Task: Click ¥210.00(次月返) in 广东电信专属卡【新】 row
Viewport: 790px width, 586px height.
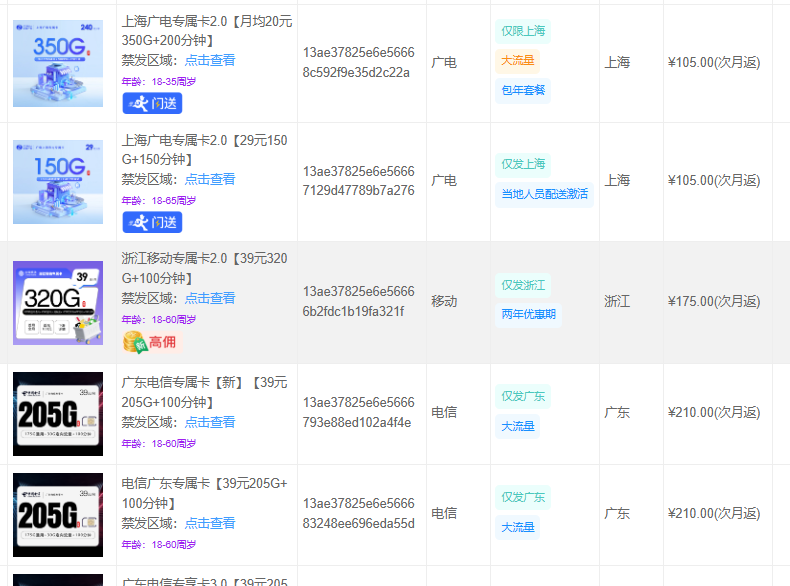Action: [x=714, y=413]
